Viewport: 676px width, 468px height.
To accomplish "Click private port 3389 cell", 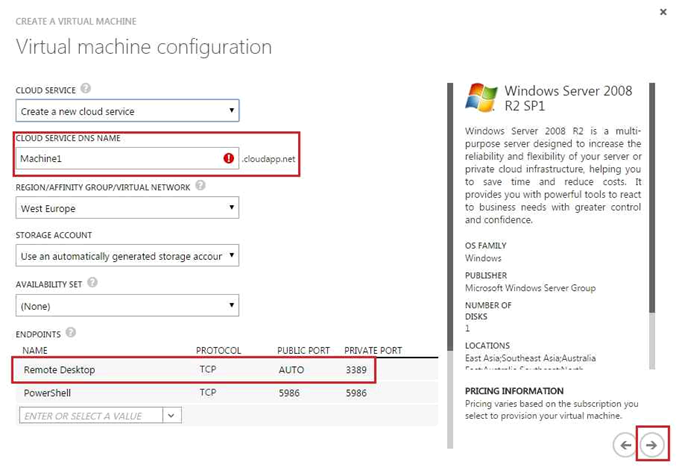I will click(x=356, y=370).
